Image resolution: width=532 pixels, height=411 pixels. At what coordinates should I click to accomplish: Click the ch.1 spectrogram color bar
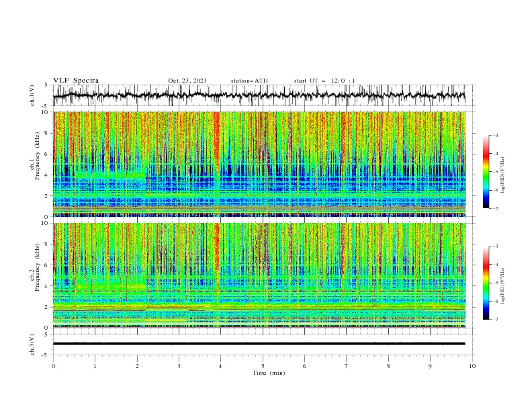486,172
